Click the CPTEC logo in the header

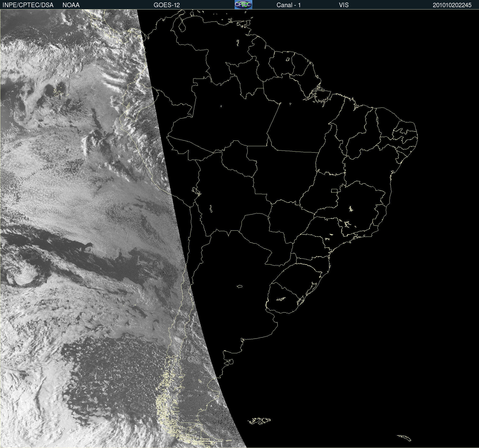[243, 5]
